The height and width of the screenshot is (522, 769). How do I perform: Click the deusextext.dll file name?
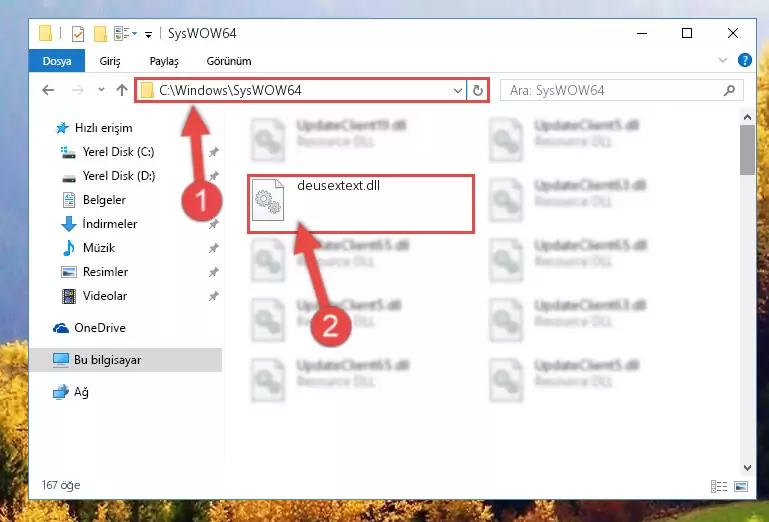click(338, 185)
